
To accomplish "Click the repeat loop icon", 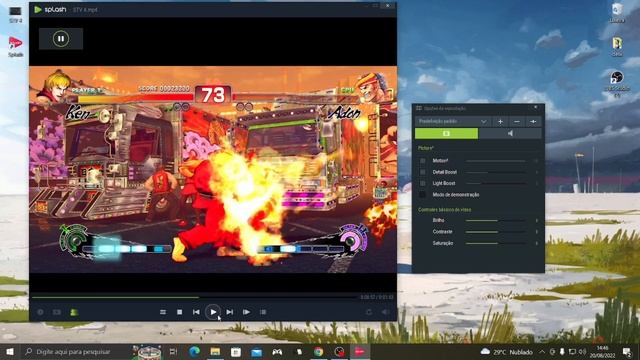I will 369,312.
